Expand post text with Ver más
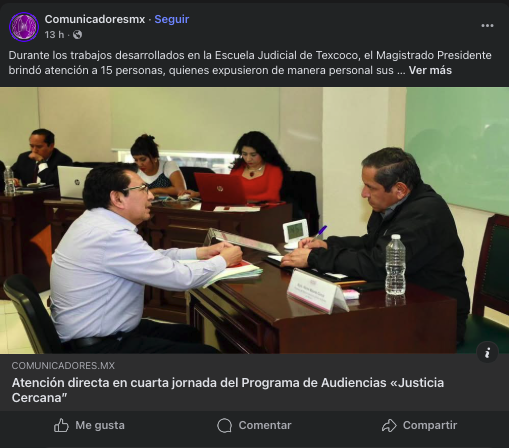This screenshot has width=509, height=448. [x=430, y=70]
